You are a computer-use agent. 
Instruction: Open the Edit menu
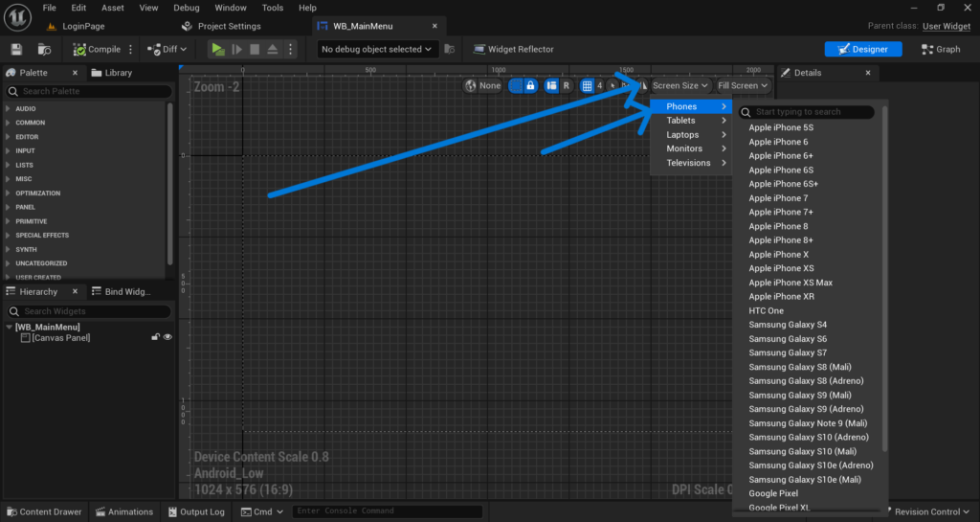click(x=78, y=8)
